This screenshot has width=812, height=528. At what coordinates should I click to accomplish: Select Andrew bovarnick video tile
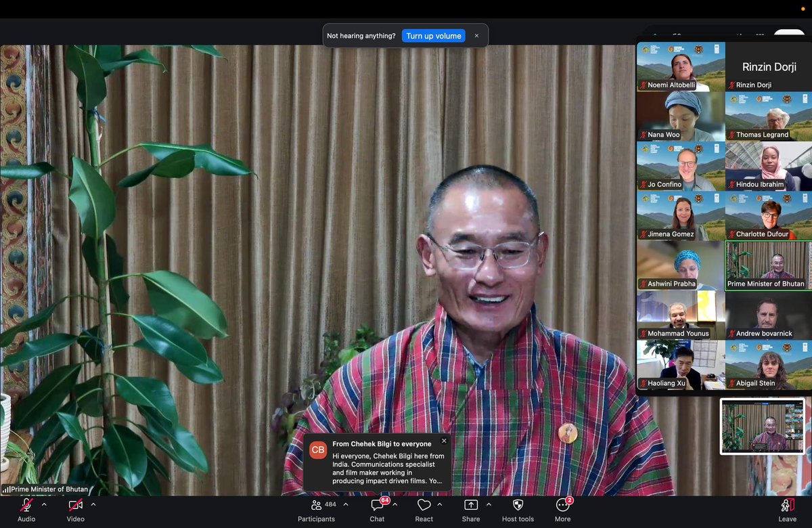point(769,315)
